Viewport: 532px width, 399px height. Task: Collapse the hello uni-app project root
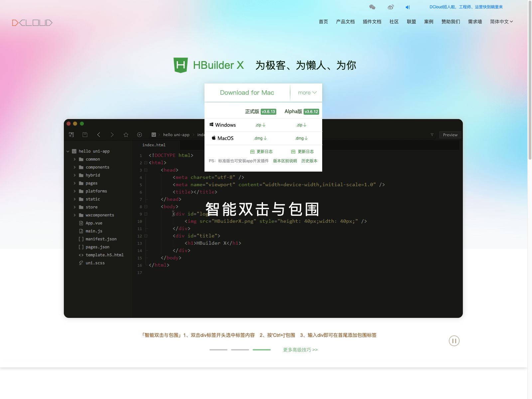pyautogui.click(x=68, y=151)
